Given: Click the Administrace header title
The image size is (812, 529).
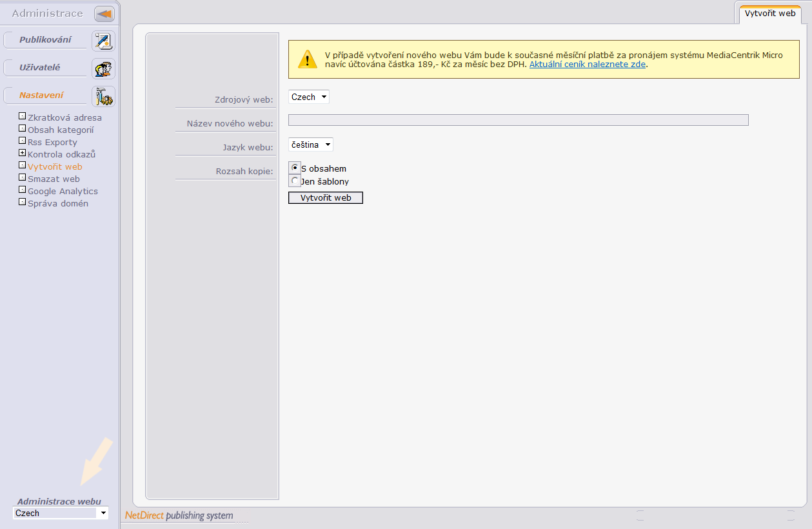Looking at the screenshot, I should point(47,14).
